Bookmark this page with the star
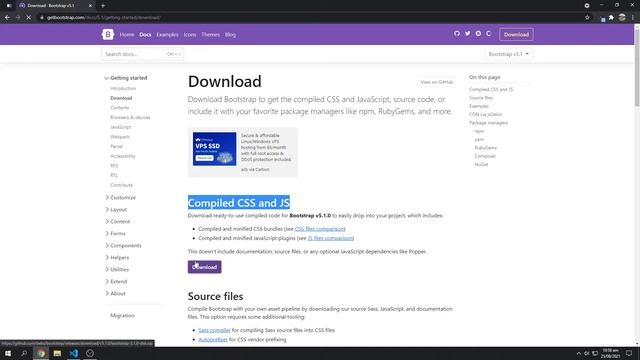Viewport: 640px width, 360px height. click(587, 18)
